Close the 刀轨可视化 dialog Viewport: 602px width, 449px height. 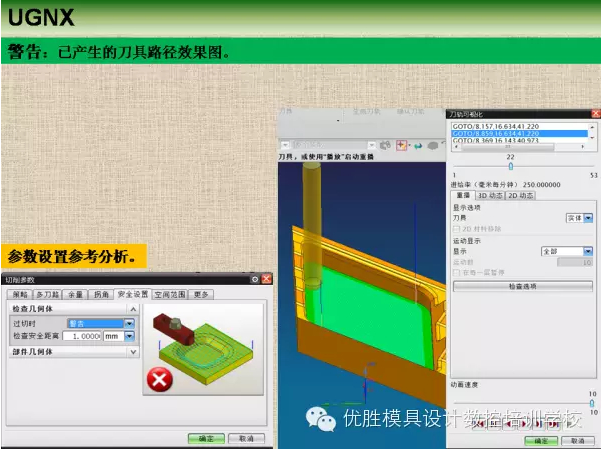coord(595,114)
